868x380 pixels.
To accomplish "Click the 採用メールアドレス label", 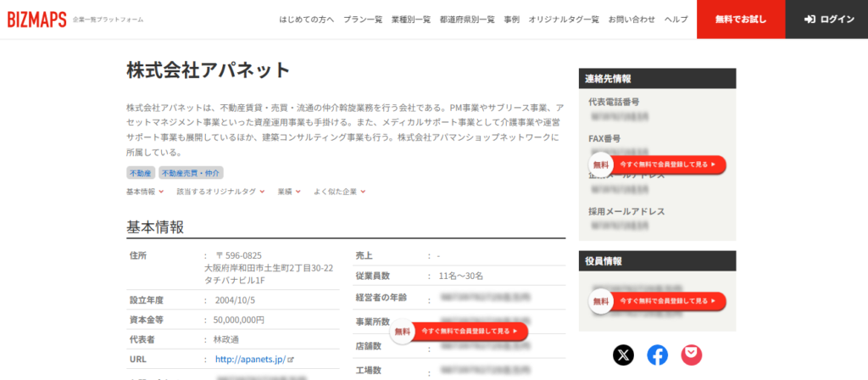I will pyautogui.click(x=626, y=211).
